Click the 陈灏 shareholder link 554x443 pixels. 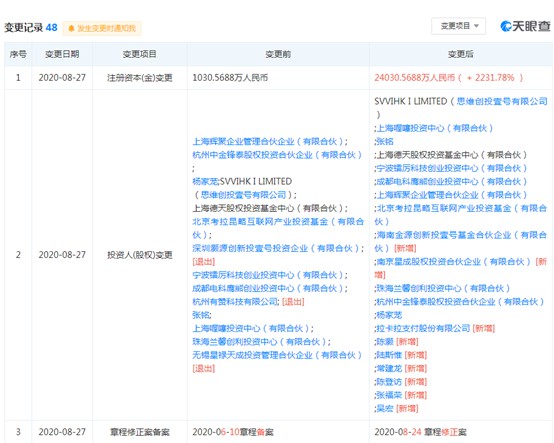pyautogui.click(x=385, y=342)
